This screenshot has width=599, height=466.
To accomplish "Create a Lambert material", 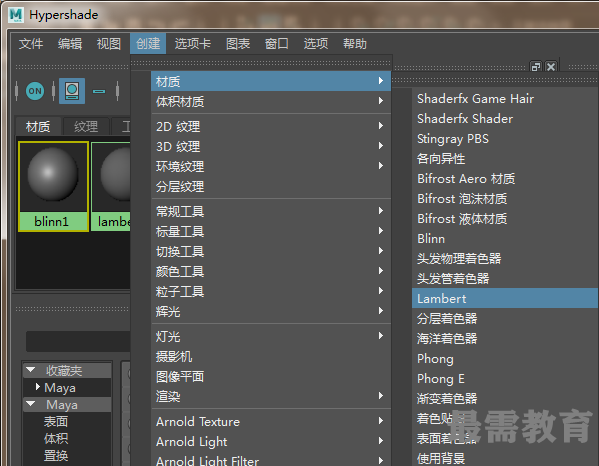I will [505, 298].
